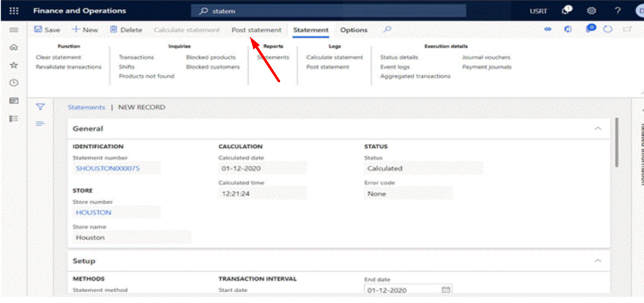Open Aggregated transactions

pyautogui.click(x=415, y=76)
